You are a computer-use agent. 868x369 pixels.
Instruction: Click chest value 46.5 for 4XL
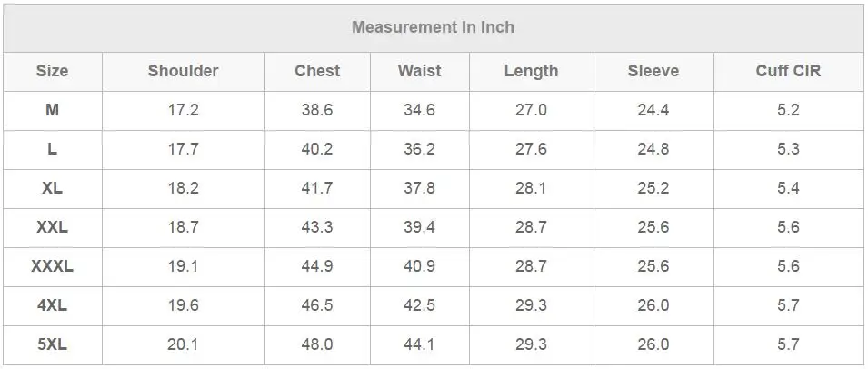317,305
